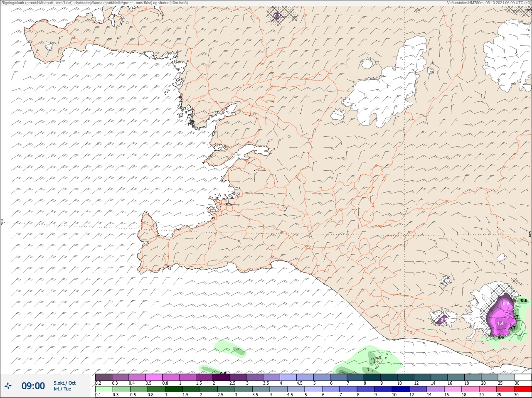Select the bright pink snow swatch between 0.5 and 0.8
532x398 pixels.
pos(154,377)
